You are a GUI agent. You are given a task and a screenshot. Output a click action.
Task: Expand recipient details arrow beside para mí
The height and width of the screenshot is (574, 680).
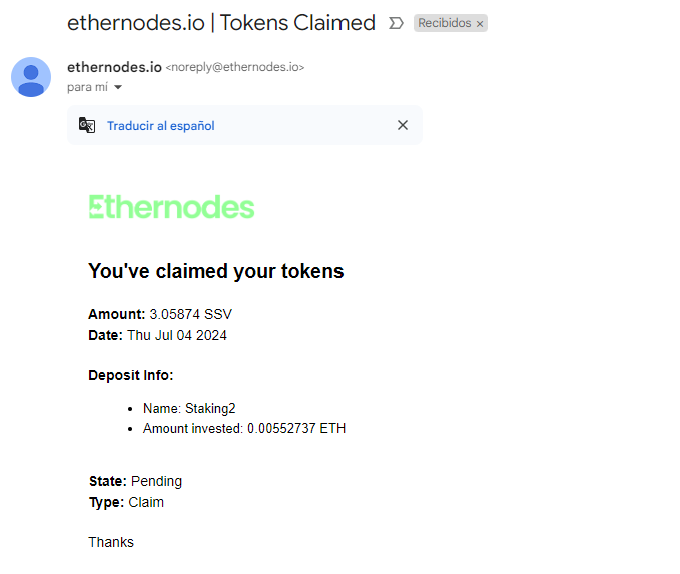[x=118, y=88]
